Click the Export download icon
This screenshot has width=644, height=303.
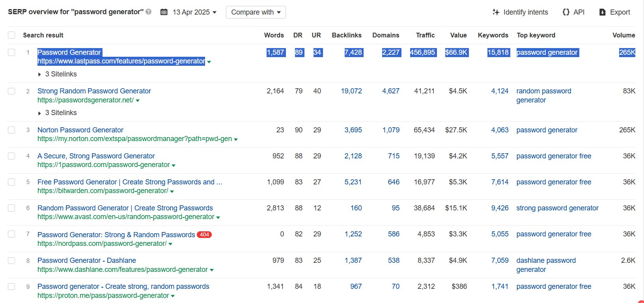[602, 12]
